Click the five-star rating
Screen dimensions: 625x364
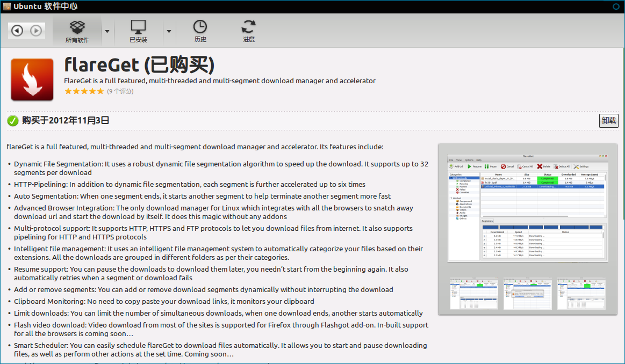coord(84,91)
